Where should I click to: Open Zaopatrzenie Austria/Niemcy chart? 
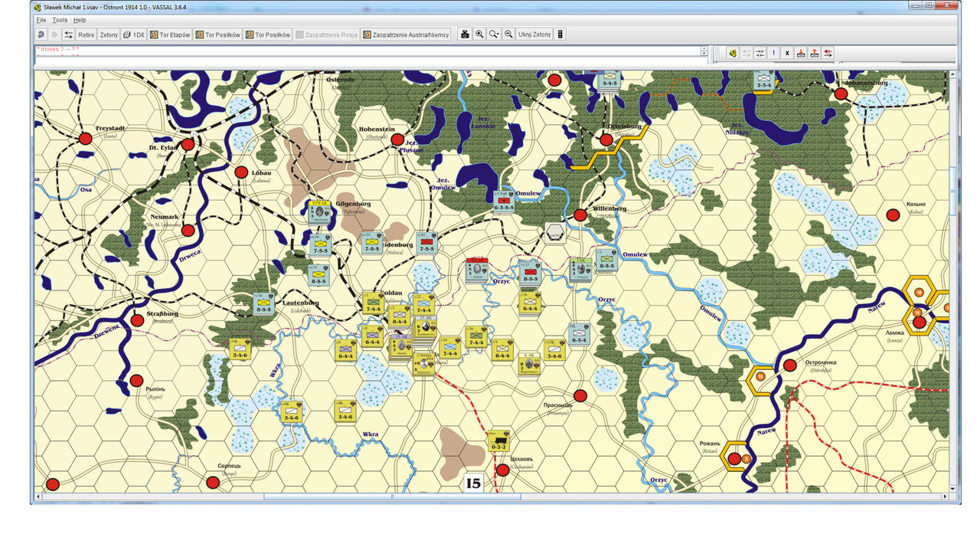(x=406, y=34)
